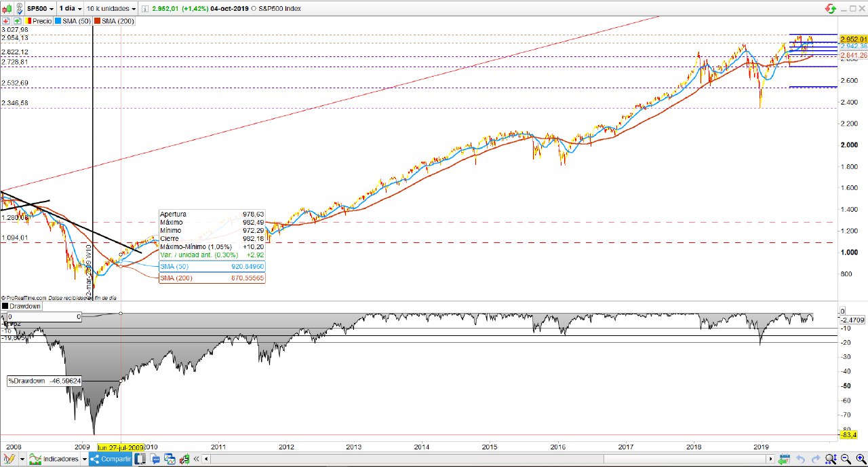Click the chart windows duplicate icon
The image size is (868, 467).
point(170,459)
